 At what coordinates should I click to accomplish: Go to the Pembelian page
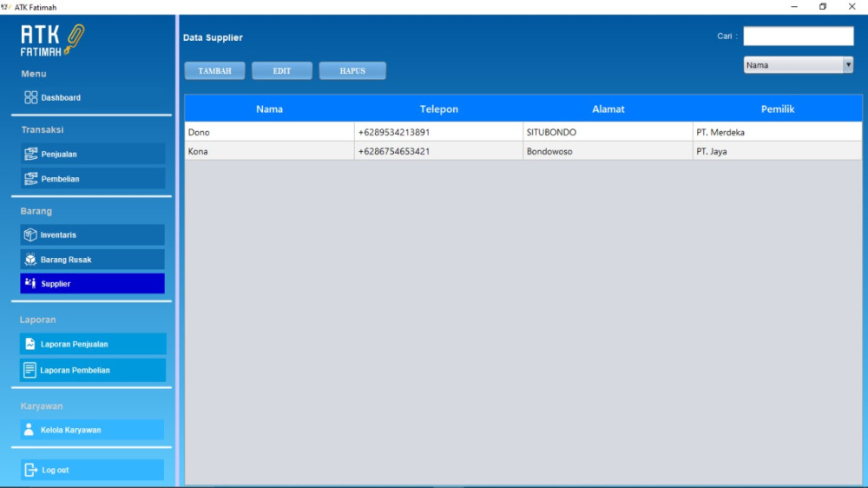[93, 179]
